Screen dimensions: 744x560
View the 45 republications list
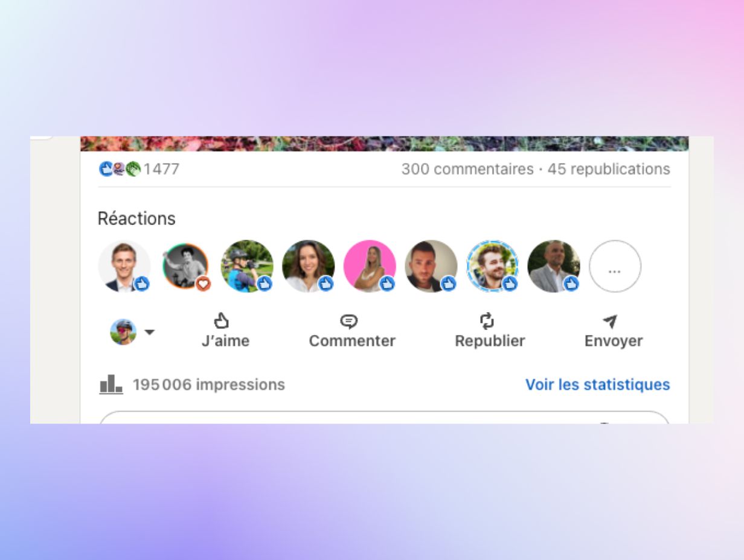(609, 169)
